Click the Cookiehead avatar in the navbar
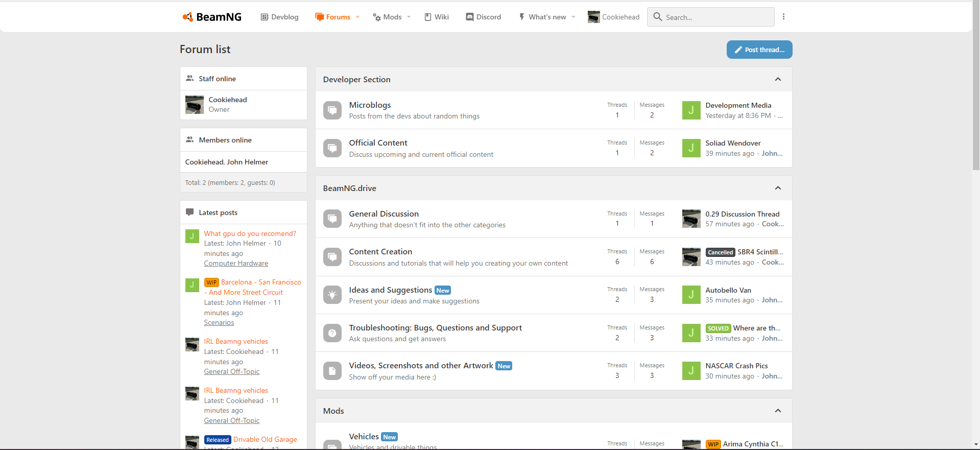Screen dimensions: 980x450 593,17
